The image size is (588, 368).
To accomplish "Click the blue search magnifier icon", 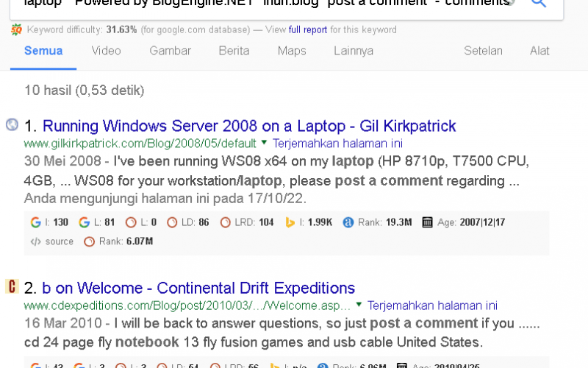I will (x=539, y=3).
